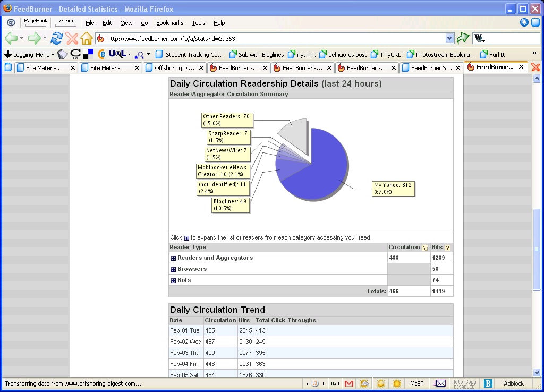Viewport: 544px width, 392px height.
Task: Open the Home page icon
Action: (87, 38)
